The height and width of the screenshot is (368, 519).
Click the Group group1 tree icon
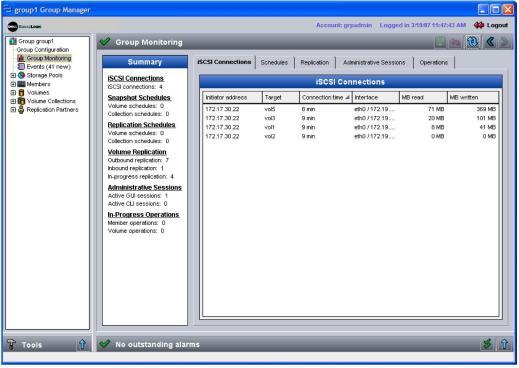click(x=13, y=41)
